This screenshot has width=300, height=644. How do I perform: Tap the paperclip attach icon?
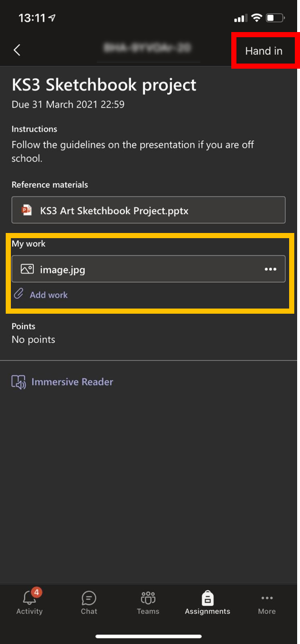pyautogui.click(x=18, y=294)
